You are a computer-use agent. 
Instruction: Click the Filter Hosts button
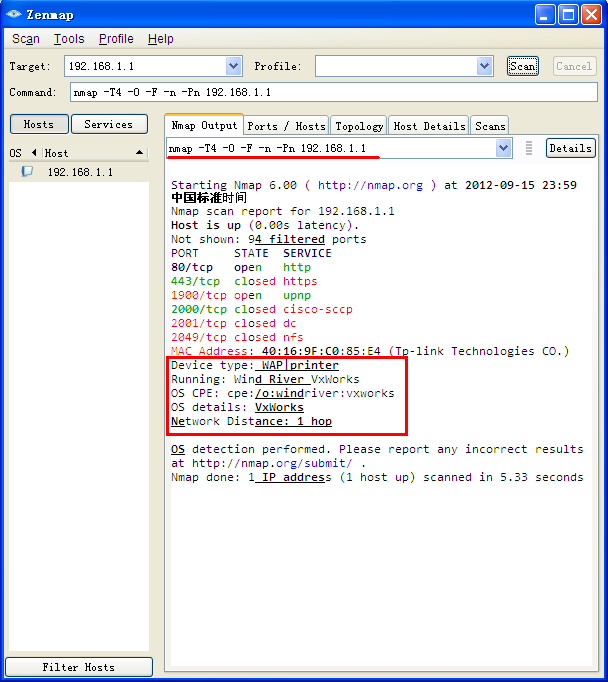click(79, 667)
